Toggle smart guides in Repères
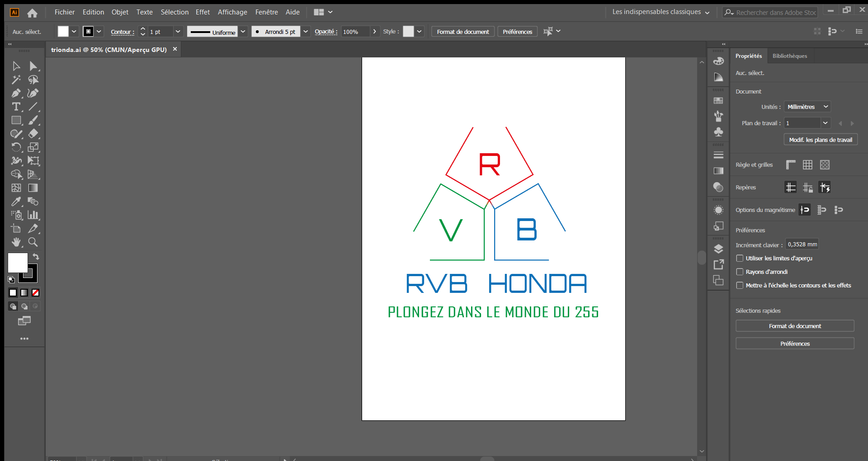Viewport: 868px width, 461px height. coord(825,188)
